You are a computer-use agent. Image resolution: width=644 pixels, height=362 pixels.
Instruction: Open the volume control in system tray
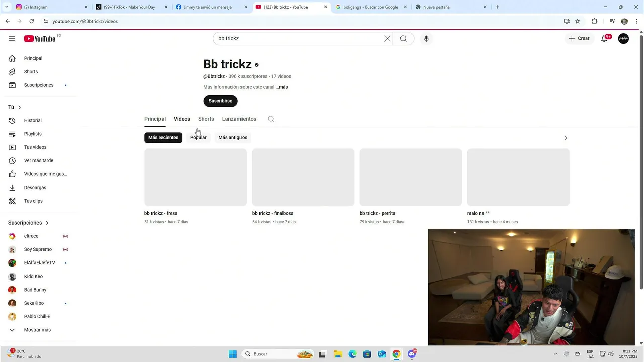tap(611, 354)
